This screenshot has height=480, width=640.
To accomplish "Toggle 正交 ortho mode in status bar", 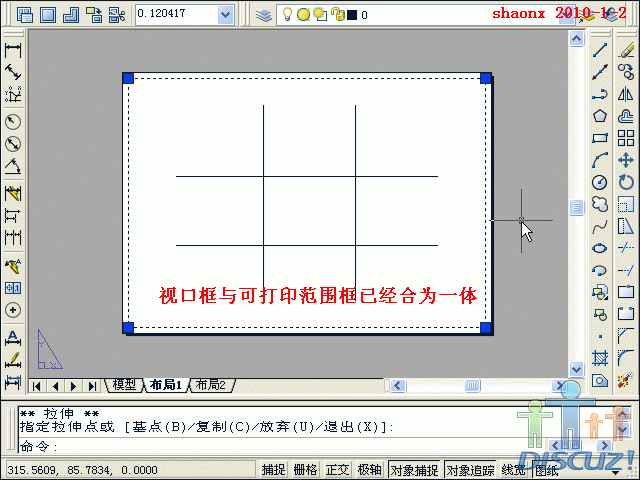I will [x=337, y=470].
